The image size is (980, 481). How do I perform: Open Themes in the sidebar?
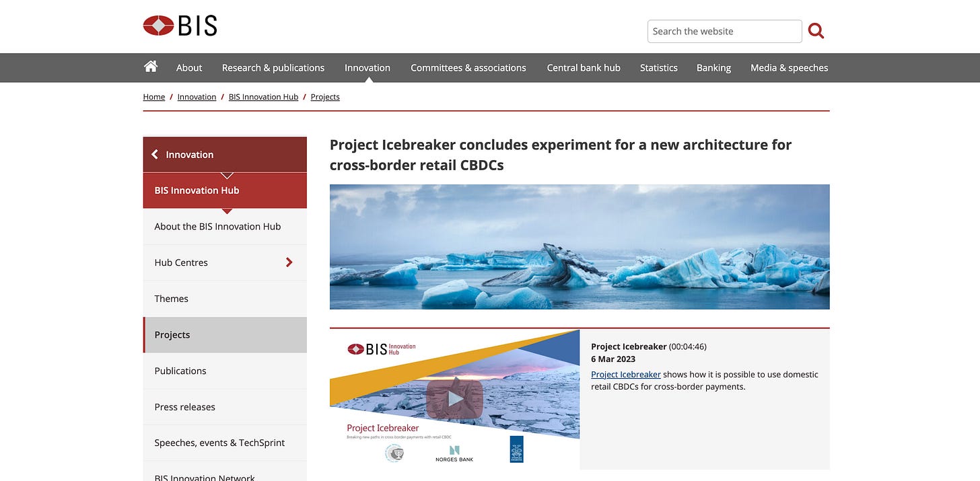[x=225, y=299]
